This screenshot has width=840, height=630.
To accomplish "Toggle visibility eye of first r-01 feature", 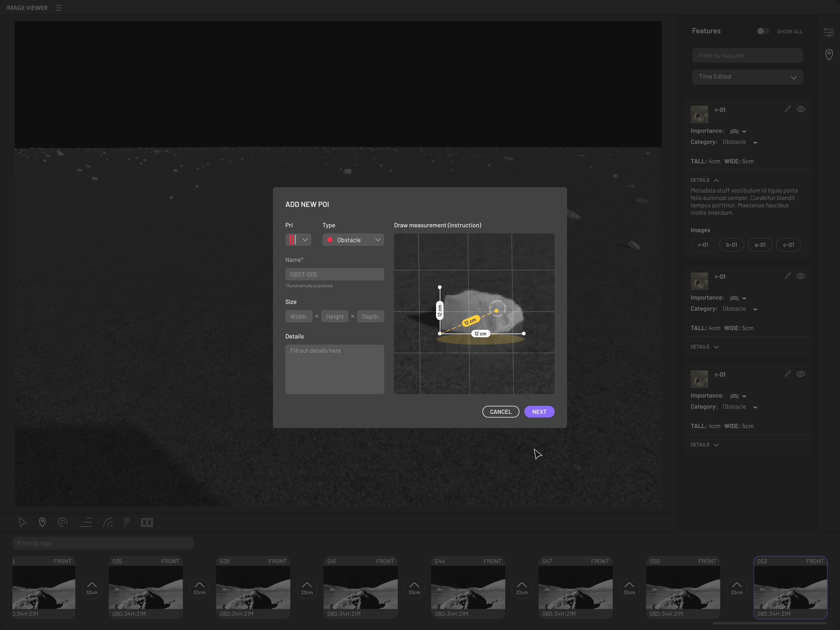I will (800, 109).
